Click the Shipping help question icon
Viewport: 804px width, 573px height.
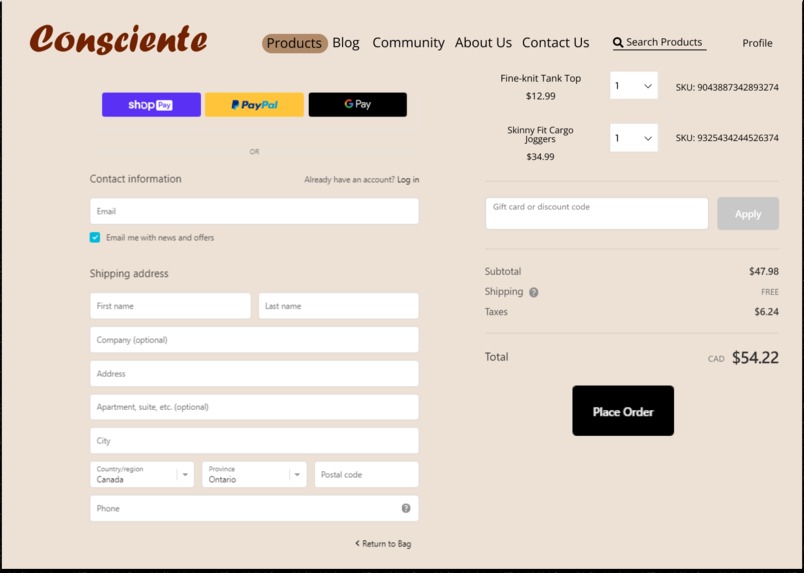pyautogui.click(x=533, y=292)
